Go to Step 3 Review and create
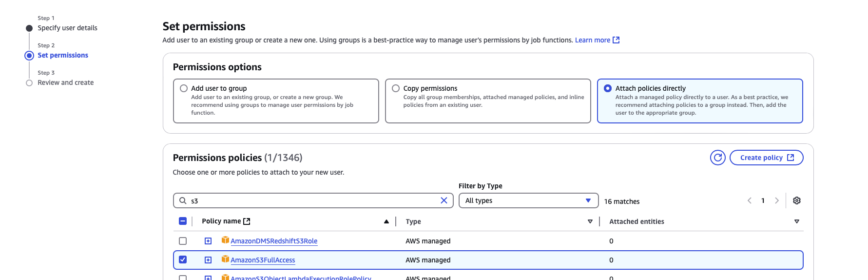868x280 pixels. [66, 82]
